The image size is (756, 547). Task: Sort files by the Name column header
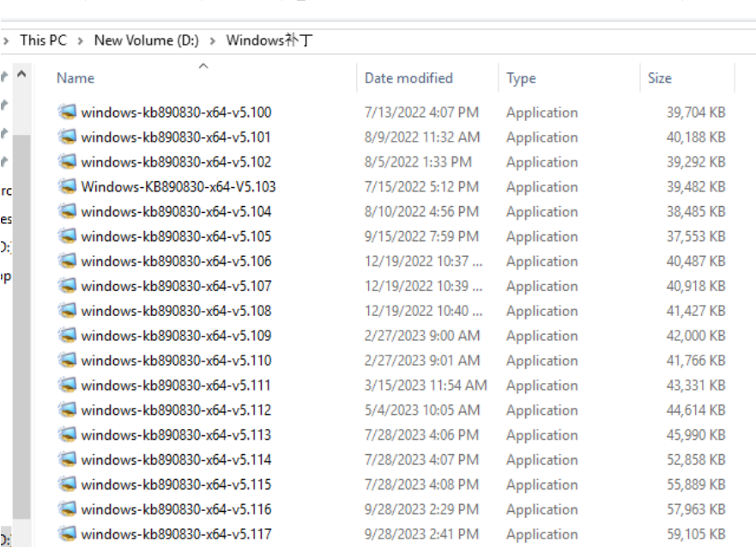[x=76, y=78]
